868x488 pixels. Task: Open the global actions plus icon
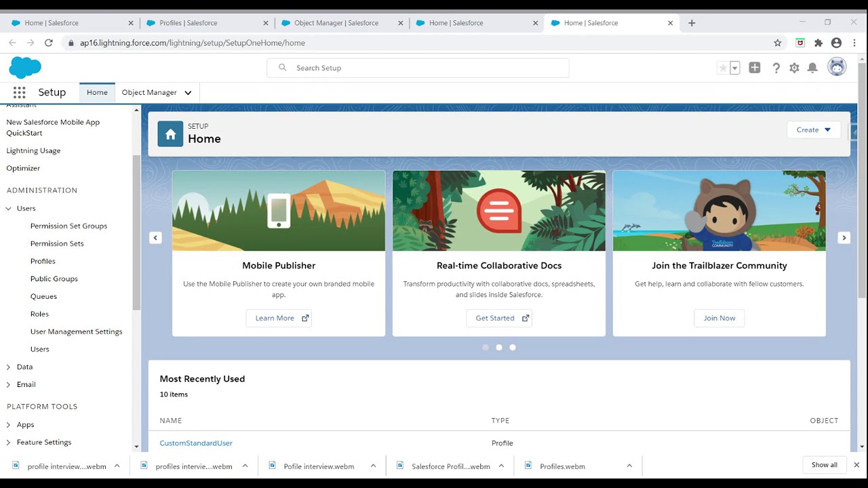coord(755,68)
